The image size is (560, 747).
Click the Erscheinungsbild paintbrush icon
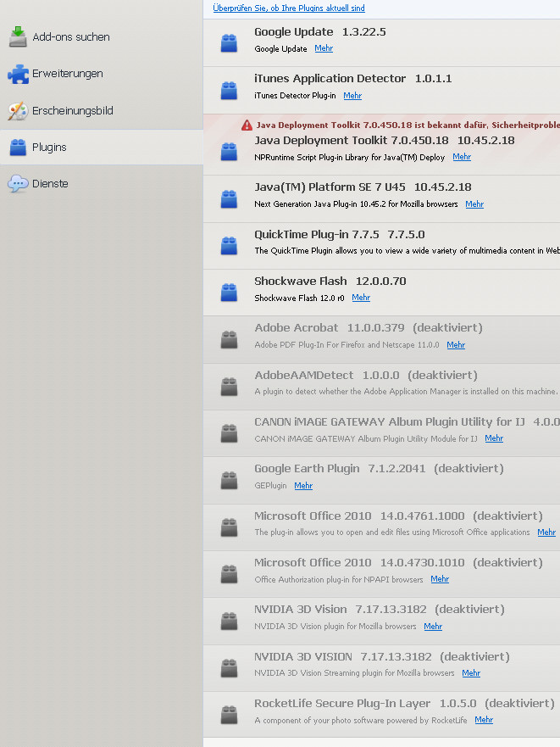pyautogui.click(x=18, y=111)
